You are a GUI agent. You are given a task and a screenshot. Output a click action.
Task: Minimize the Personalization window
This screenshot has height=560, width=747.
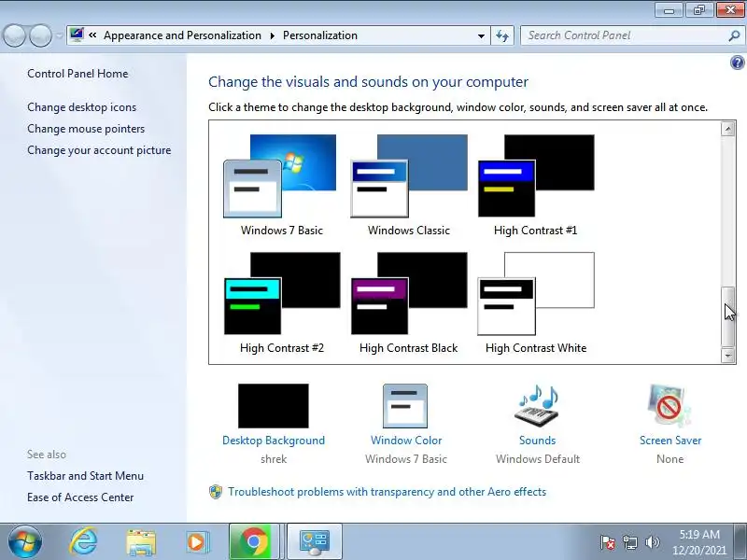669,9
